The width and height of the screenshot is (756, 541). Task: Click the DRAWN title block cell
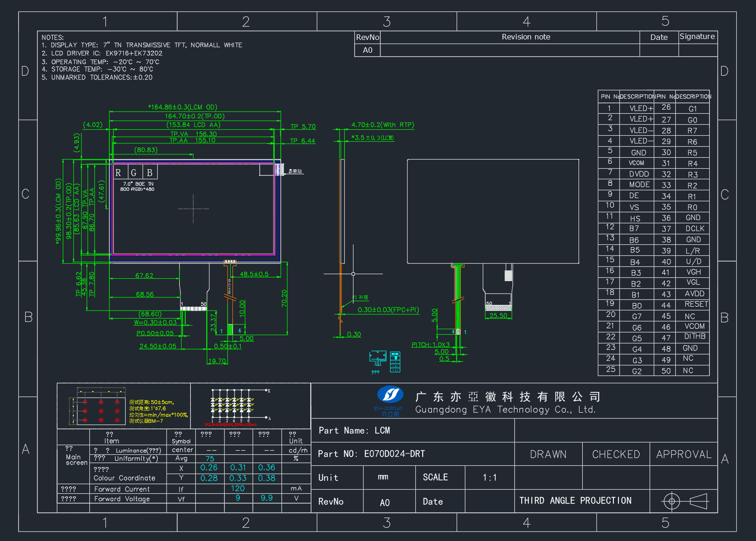click(548, 454)
